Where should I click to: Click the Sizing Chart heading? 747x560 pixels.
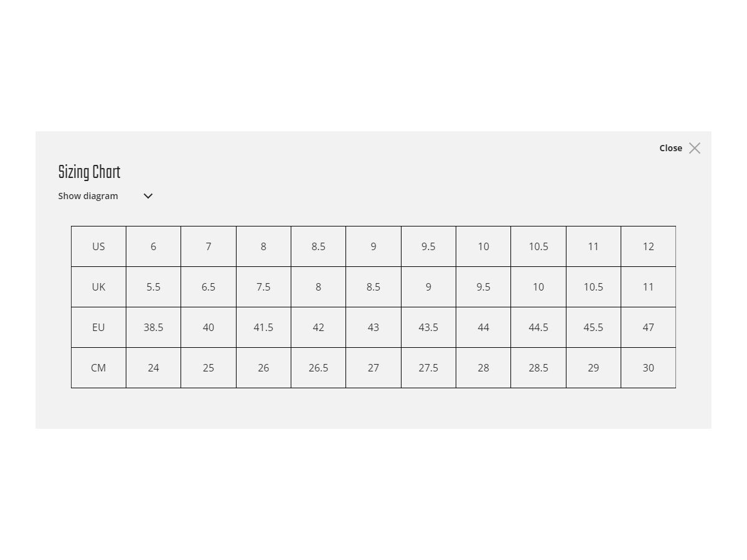click(89, 172)
